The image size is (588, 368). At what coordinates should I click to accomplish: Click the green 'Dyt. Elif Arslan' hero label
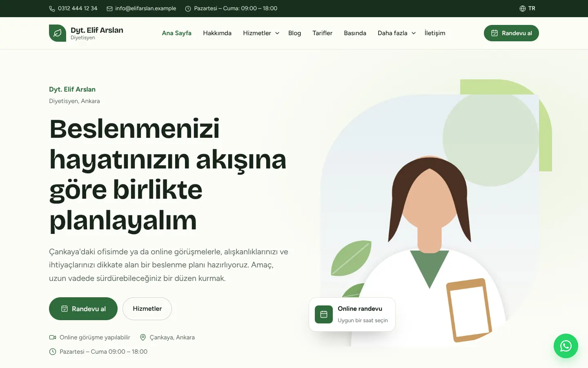pos(72,89)
